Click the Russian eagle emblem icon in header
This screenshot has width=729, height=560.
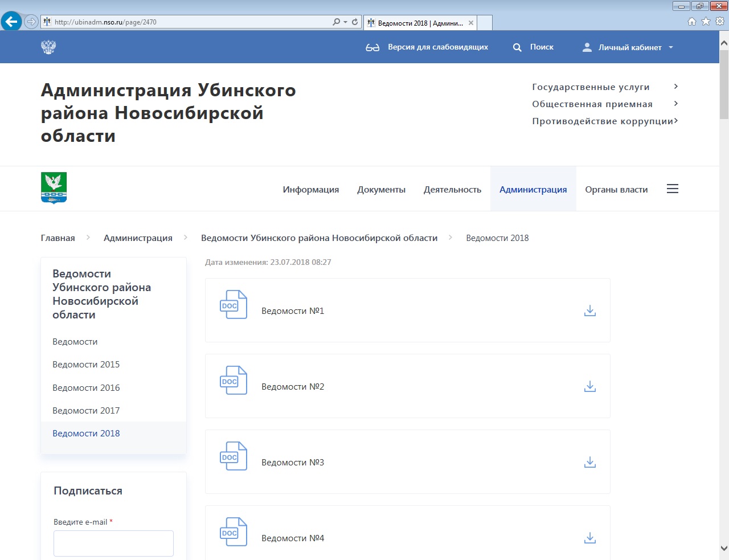[x=48, y=47]
